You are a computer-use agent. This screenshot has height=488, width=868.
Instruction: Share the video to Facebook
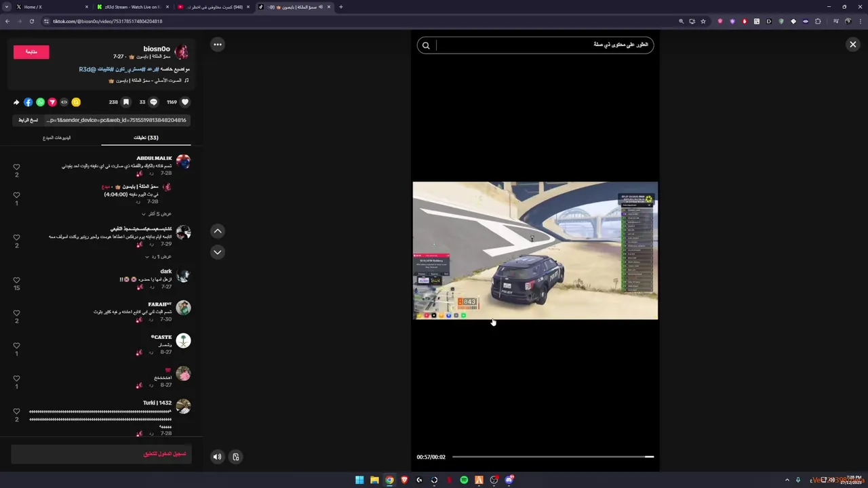28,102
